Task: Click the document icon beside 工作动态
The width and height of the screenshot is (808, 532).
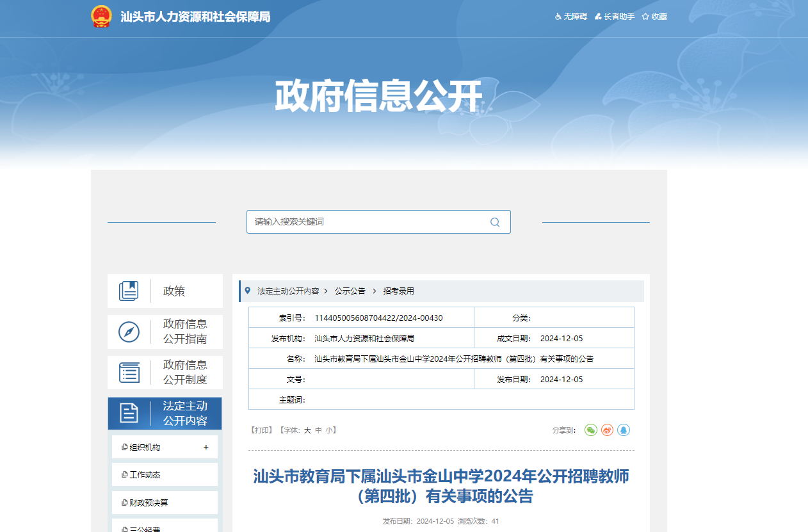Action: [124, 475]
